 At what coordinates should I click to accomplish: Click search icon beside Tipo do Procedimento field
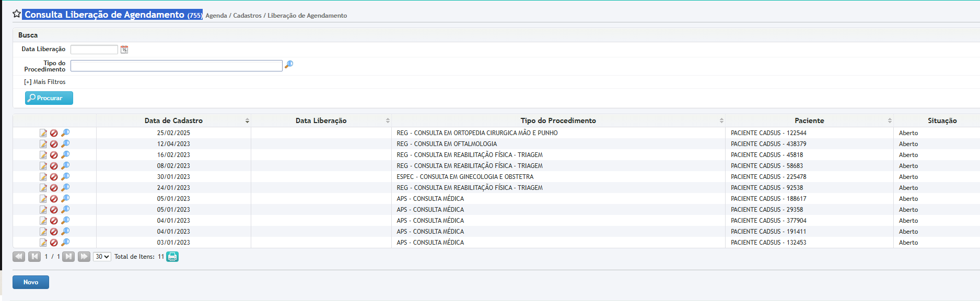[x=289, y=65]
